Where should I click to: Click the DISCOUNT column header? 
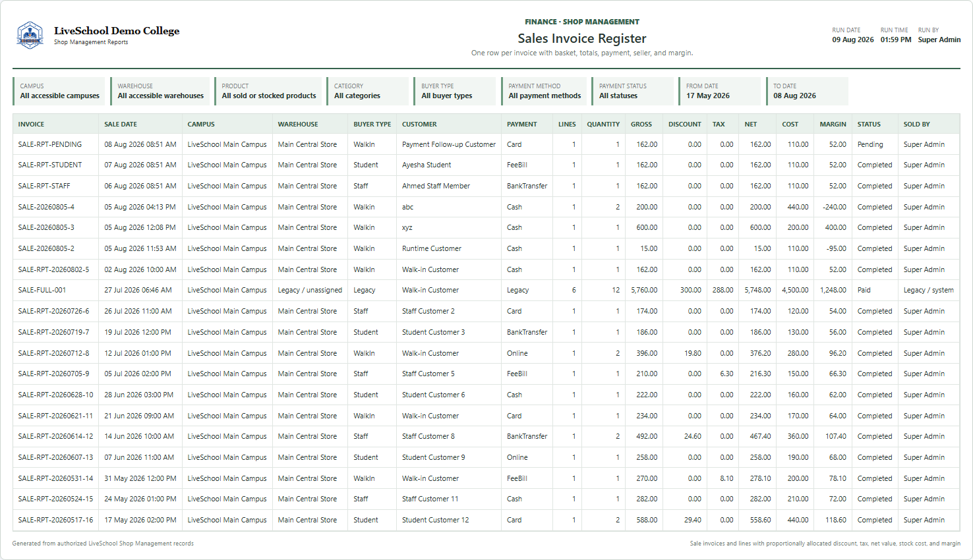tap(685, 124)
